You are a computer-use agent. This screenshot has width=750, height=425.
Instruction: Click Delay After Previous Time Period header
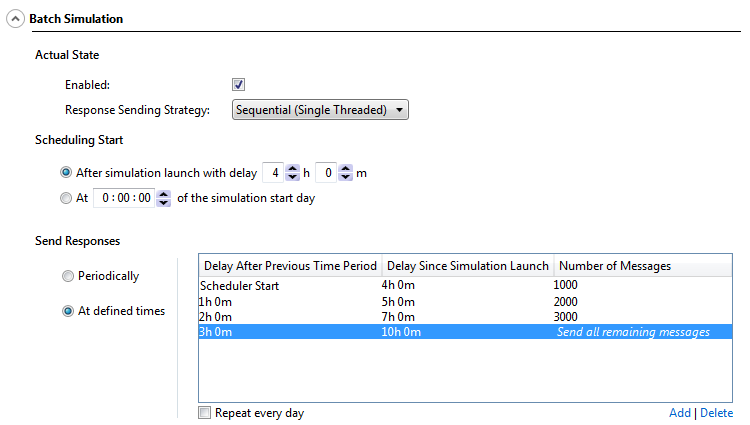pyautogui.click(x=290, y=265)
